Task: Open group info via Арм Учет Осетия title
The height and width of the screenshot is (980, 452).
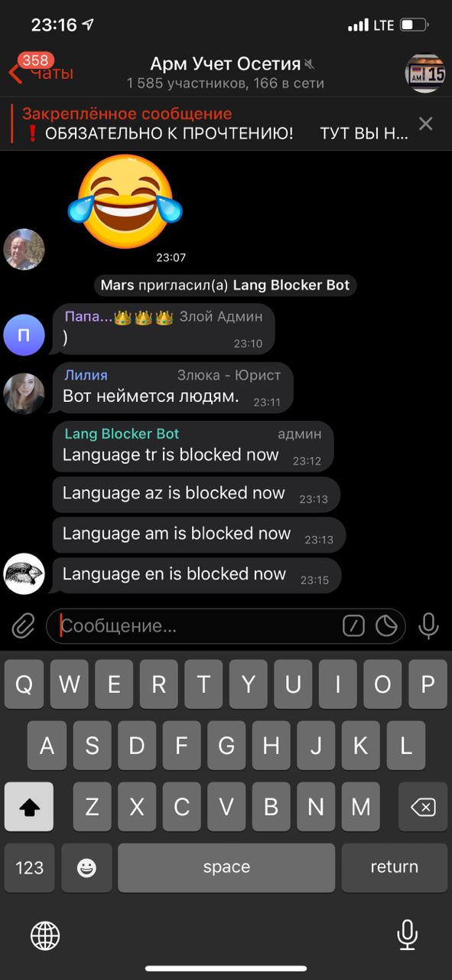Action: tap(226, 64)
